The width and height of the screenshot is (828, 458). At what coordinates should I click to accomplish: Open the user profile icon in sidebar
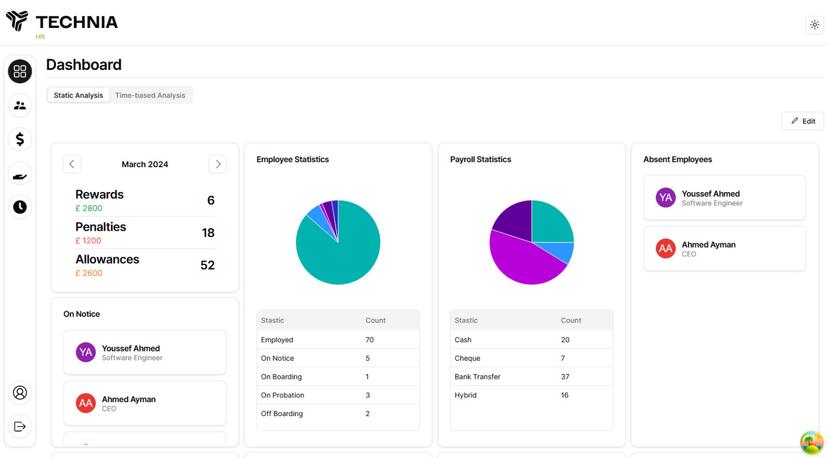click(x=20, y=393)
